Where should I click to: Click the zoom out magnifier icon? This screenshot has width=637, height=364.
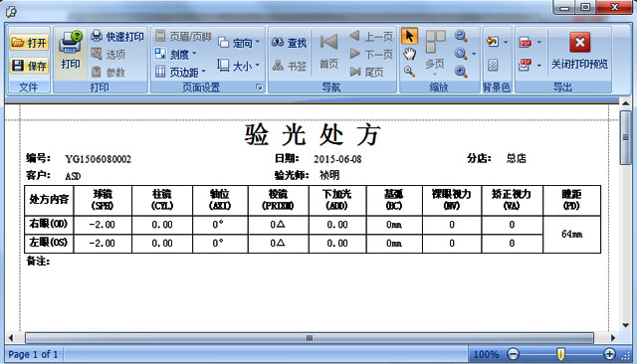click(461, 36)
